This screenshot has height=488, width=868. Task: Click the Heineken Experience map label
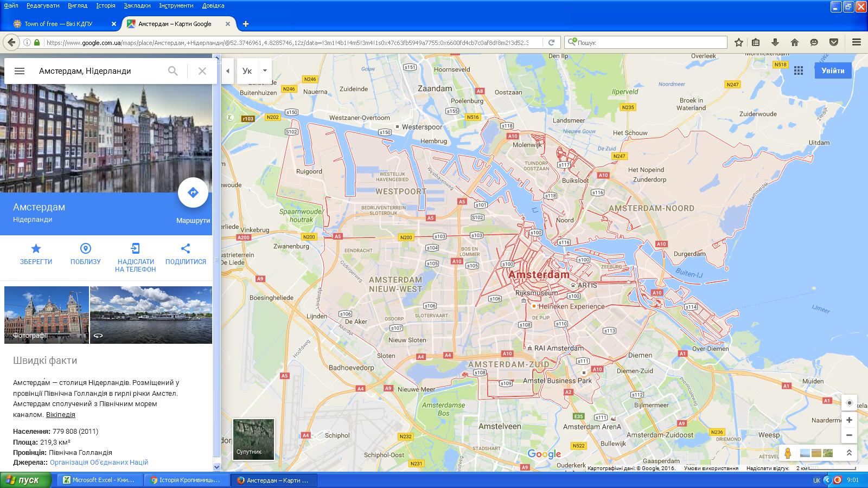point(571,306)
